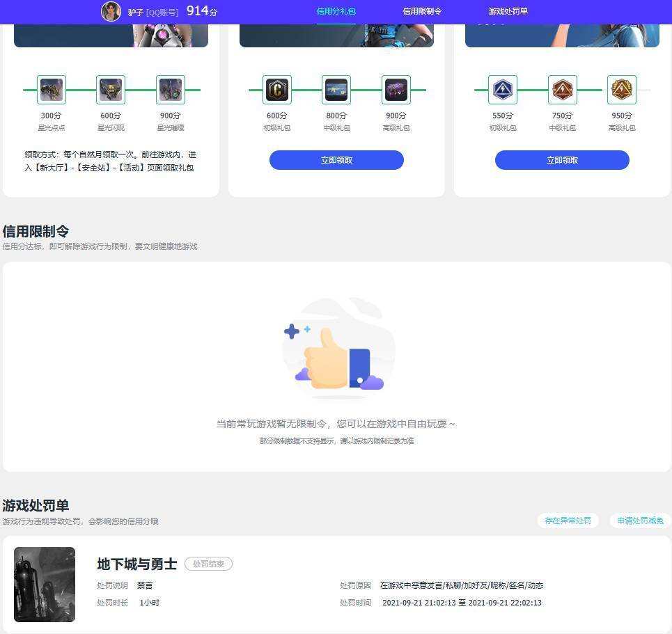Image resolution: width=672 pixels, height=634 pixels.
Task: Click the thumbs-up illustration
Action: point(338,349)
